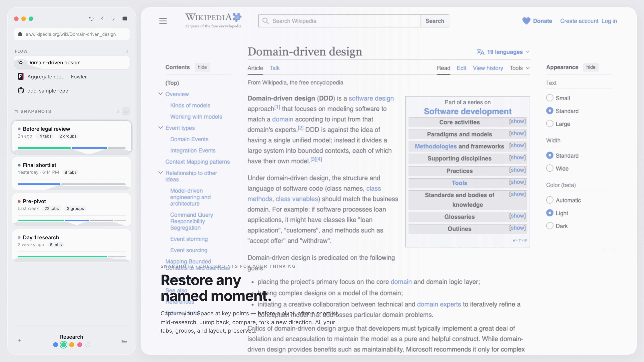Collapse the Event types contents section
Image resolution: width=644 pixels, height=362 pixels.
tap(161, 128)
